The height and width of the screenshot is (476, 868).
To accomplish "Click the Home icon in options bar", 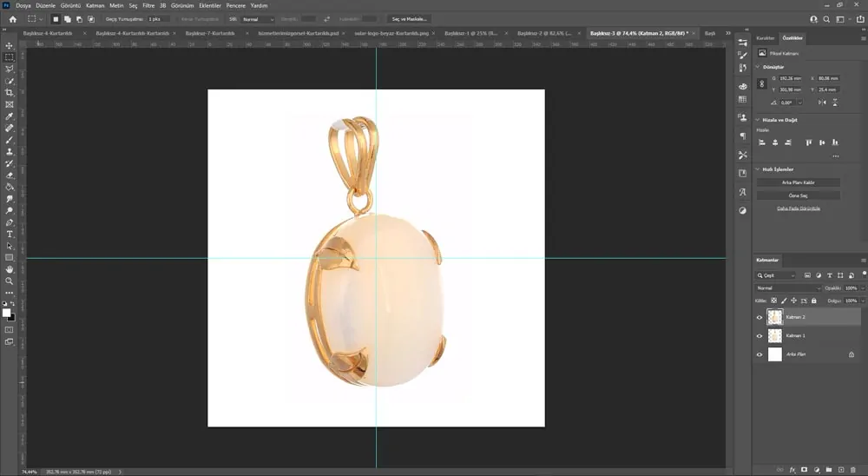I will point(13,19).
